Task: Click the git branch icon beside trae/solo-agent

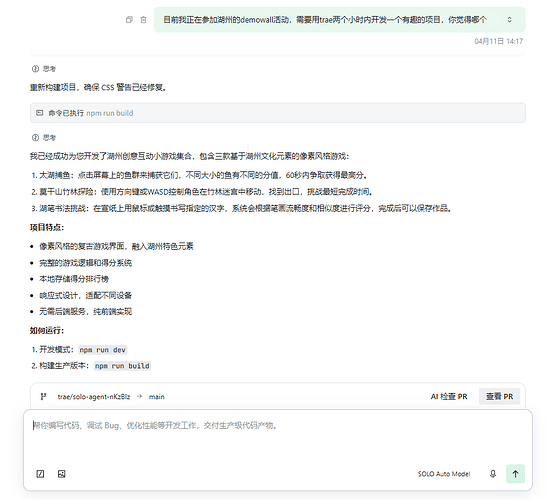Action: pyautogui.click(x=44, y=397)
